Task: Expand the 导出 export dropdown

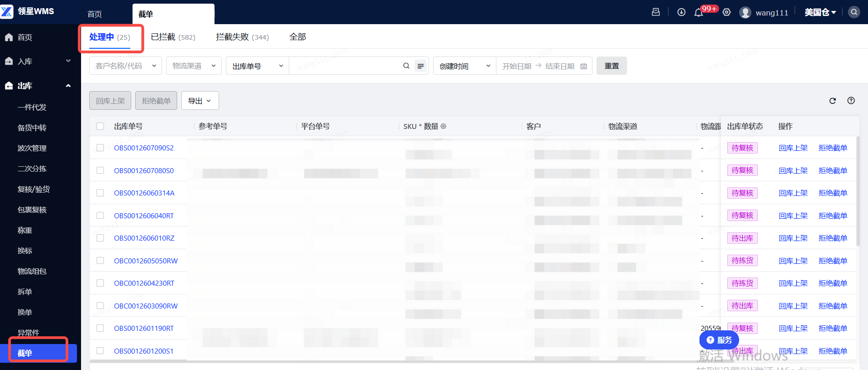Action: tap(200, 101)
